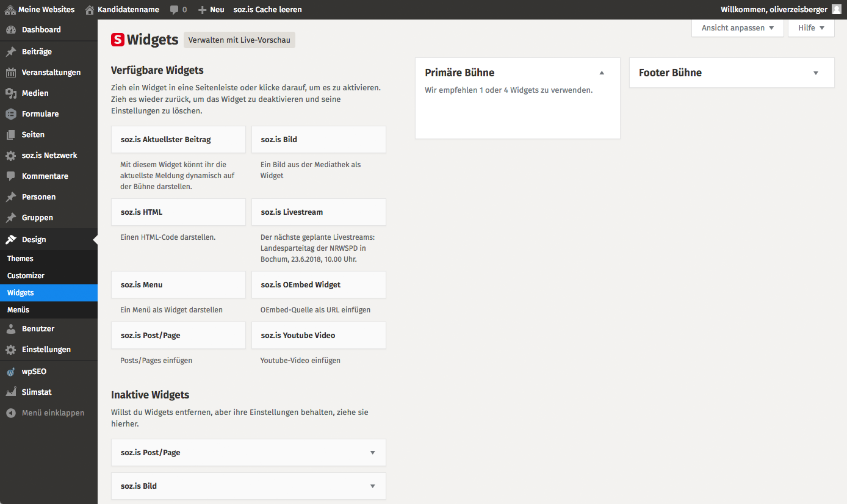The height and width of the screenshot is (504, 847).
Task: Expand inactive soz.is Post/Page widget
Action: point(372,453)
